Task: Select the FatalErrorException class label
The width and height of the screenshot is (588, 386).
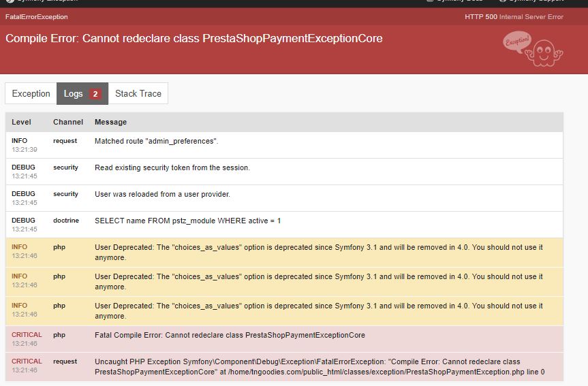Action: [36, 17]
